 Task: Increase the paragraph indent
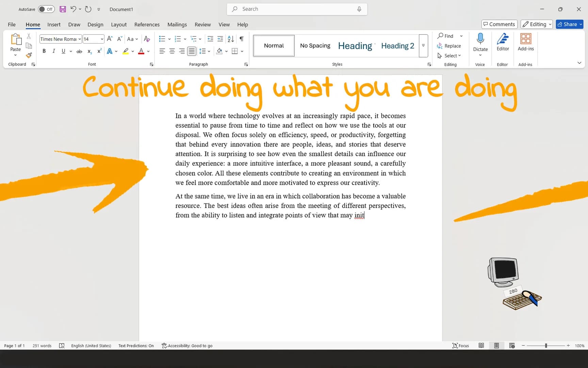pyautogui.click(x=220, y=39)
